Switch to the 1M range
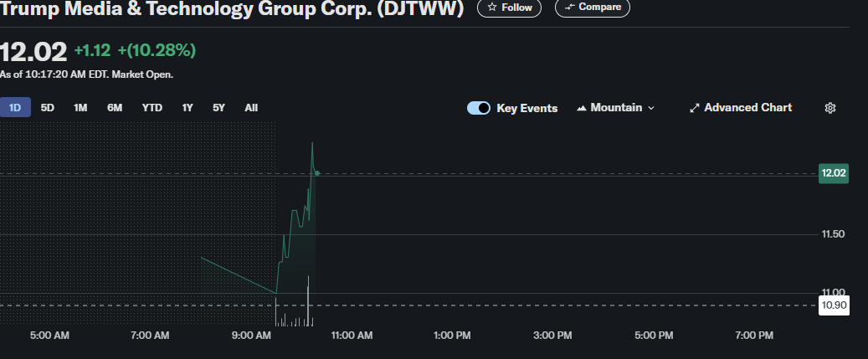This screenshot has height=359, width=868. tap(81, 108)
